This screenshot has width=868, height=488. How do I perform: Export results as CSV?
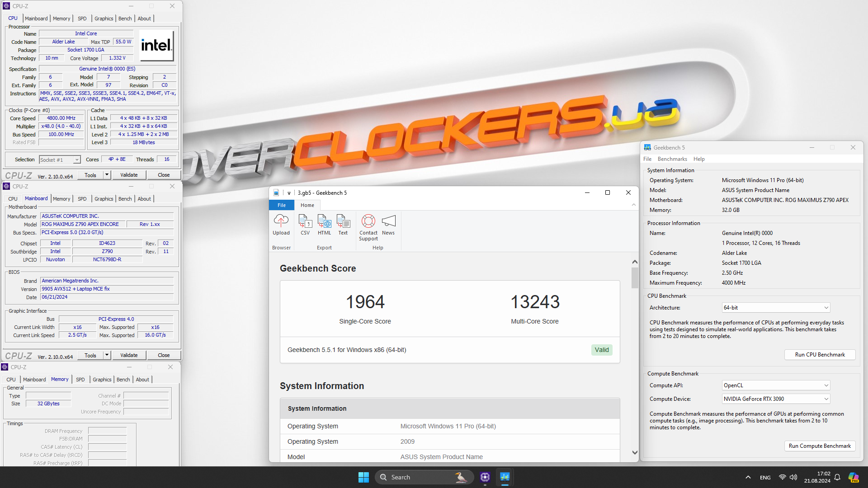point(305,225)
